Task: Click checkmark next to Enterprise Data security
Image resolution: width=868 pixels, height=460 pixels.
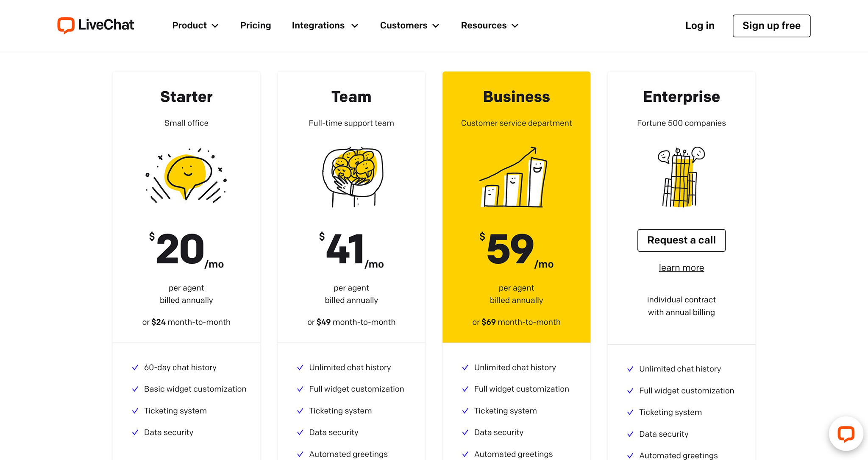Action: pyautogui.click(x=630, y=434)
